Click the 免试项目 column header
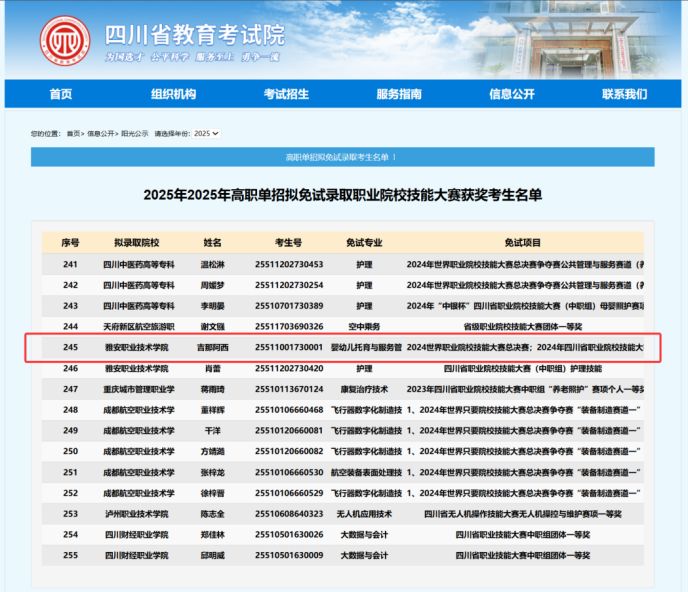 pos(523,243)
